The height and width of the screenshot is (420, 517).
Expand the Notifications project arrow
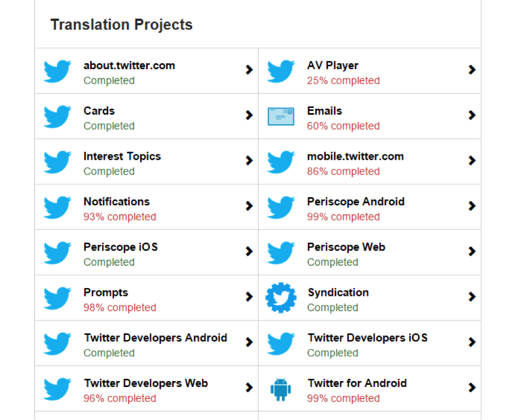click(x=249, y=206)
